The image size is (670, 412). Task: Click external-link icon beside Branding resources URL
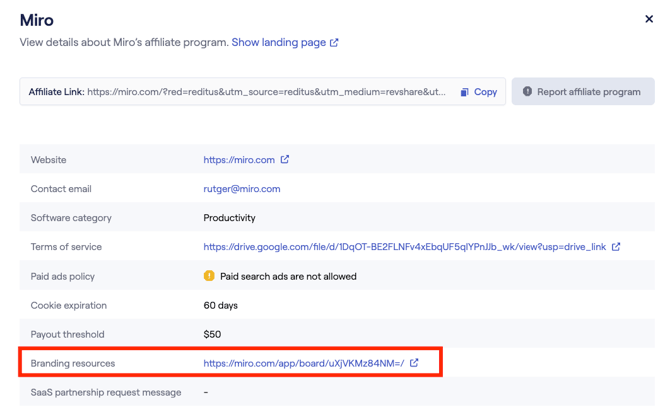414,363
